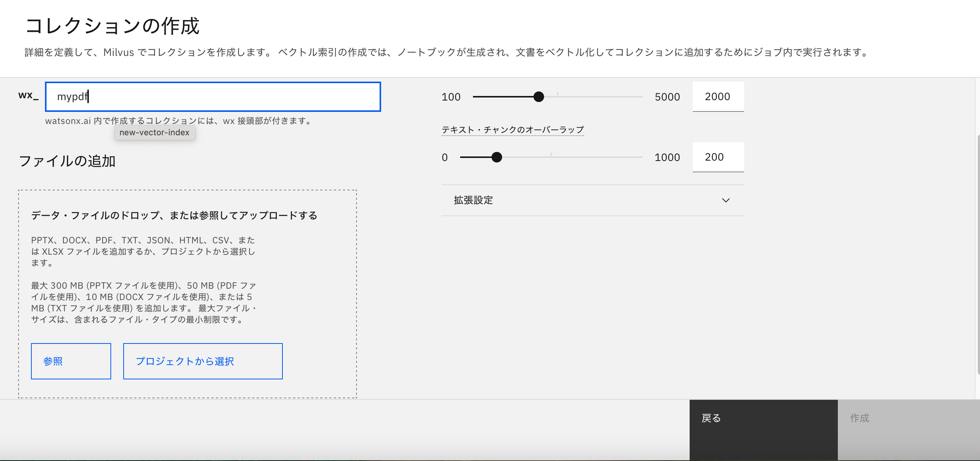The height and width of the screenshot is (461, 980).
Task: Set chunk size to maximum by clicking slider end
Action: pyautogui.click(x=641, y=97)
